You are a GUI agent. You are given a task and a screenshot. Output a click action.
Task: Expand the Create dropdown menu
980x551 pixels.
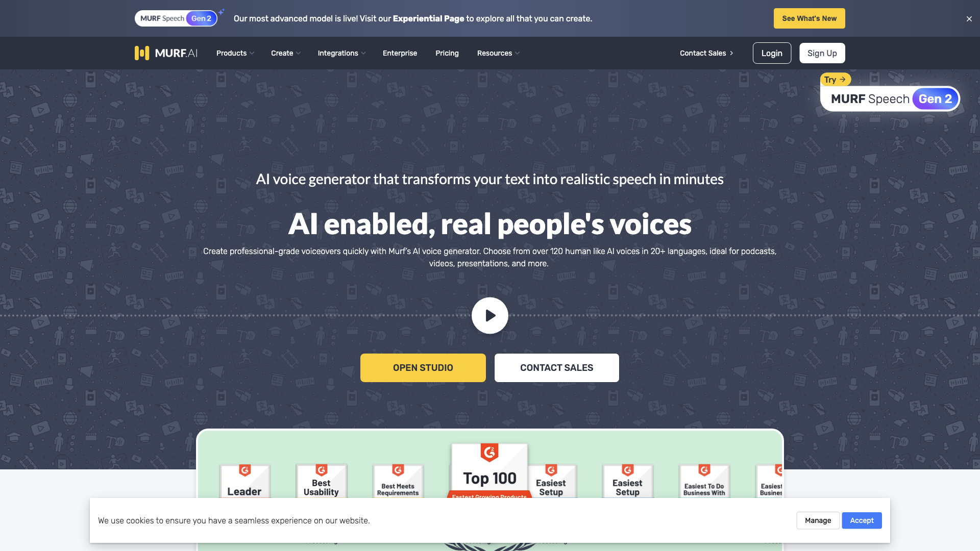pyautogui.click(x=285, y=53)
